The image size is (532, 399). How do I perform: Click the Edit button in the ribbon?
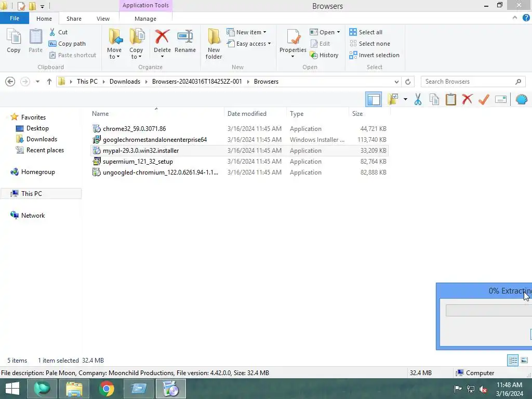click(320, 44)
